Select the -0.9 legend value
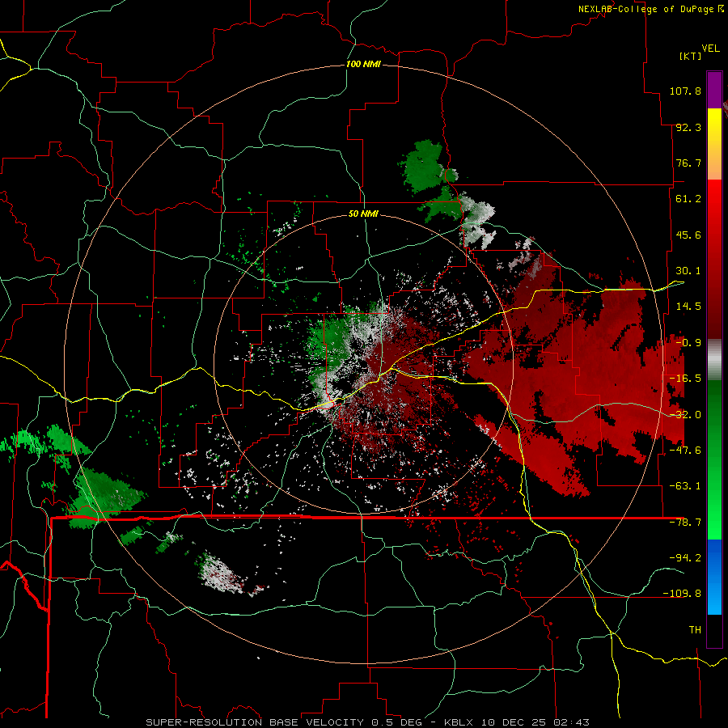728x728 pixels. [x=688, y=343]
